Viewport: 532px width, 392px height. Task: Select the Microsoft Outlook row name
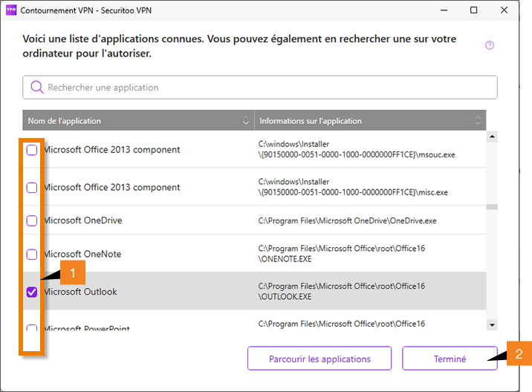(80, 292)
